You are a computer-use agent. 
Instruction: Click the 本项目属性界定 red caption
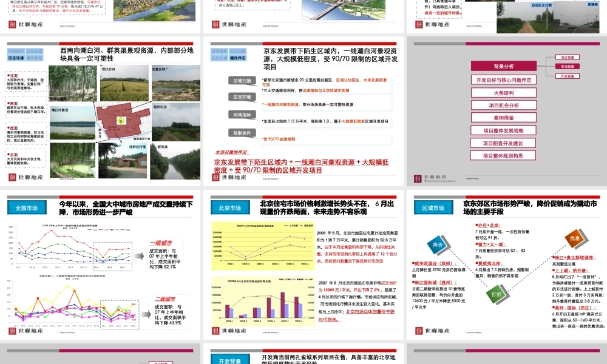(232, 152)
